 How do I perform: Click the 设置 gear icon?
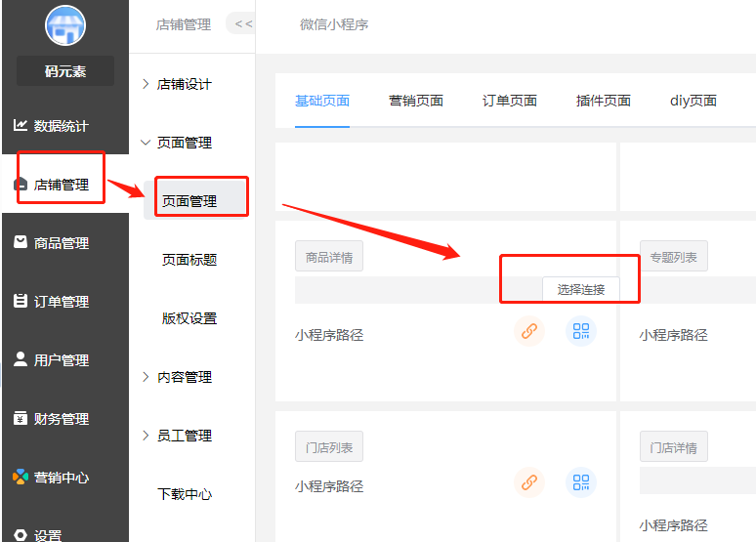(20, 535)
